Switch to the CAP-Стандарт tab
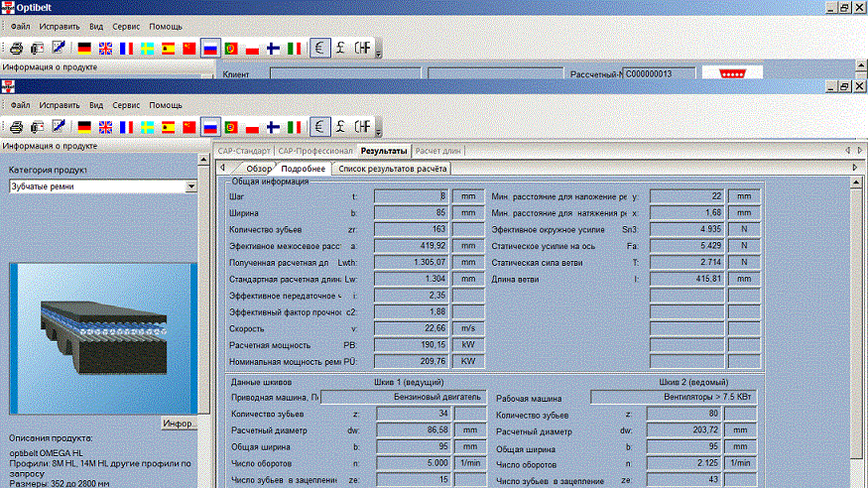The width and height of the screenshot is (868, 488). pos(244,151)
